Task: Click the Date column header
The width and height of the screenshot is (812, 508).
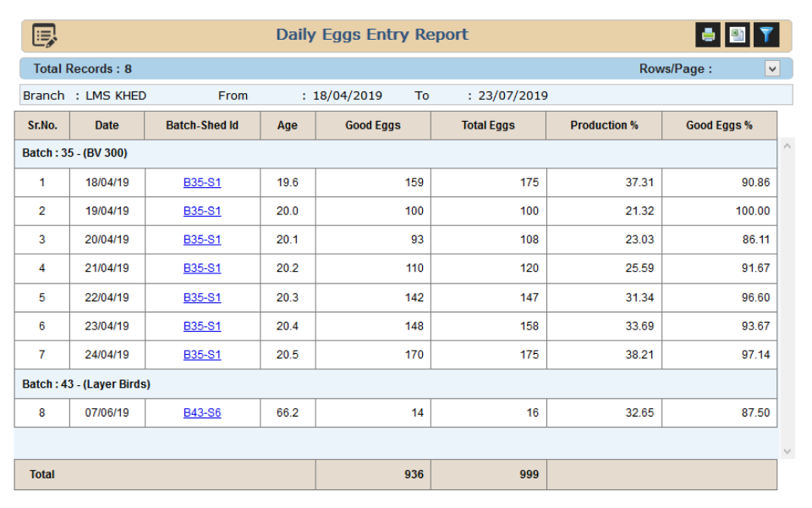Action: [x=107, y=125]
